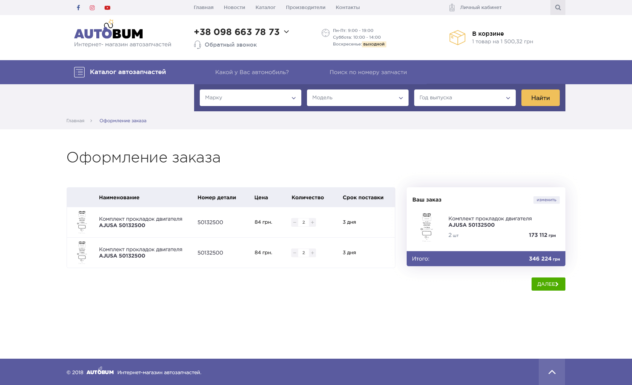Increase quantity in the first table row
Viewport: 632px width, 385px height.
coord(312,222)
